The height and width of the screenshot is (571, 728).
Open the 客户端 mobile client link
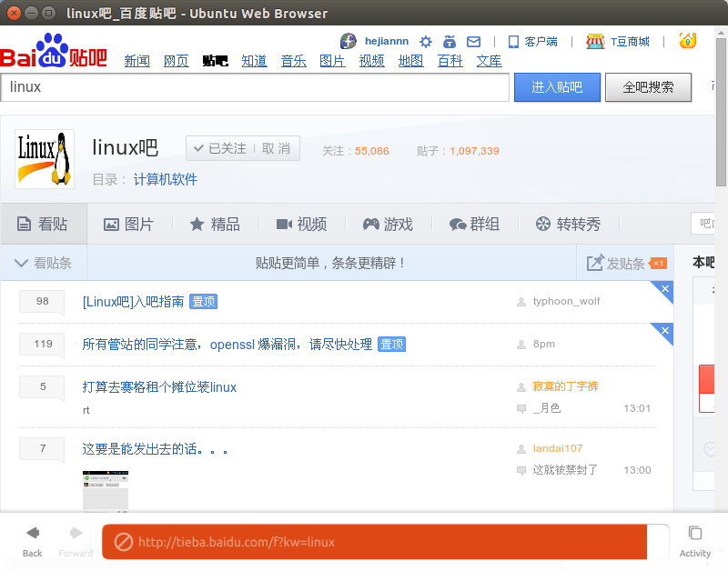pyautogui.click(x=533, y=42)
